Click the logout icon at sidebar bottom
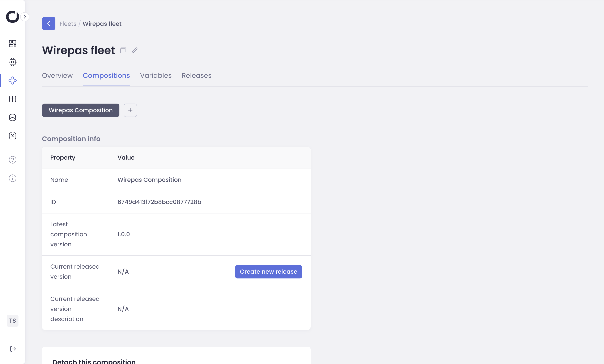The width and height of the screenshot is (604, 364). point(13,349)
